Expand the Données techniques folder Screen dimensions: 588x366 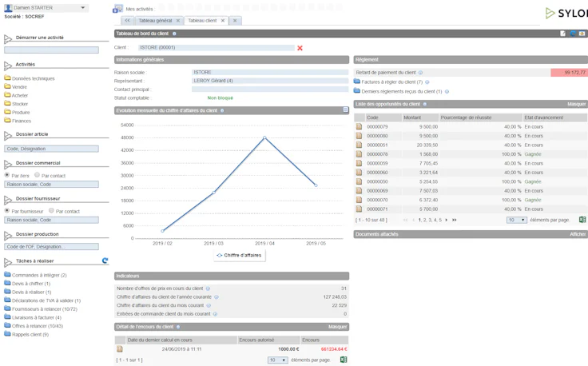click(30, 78)
